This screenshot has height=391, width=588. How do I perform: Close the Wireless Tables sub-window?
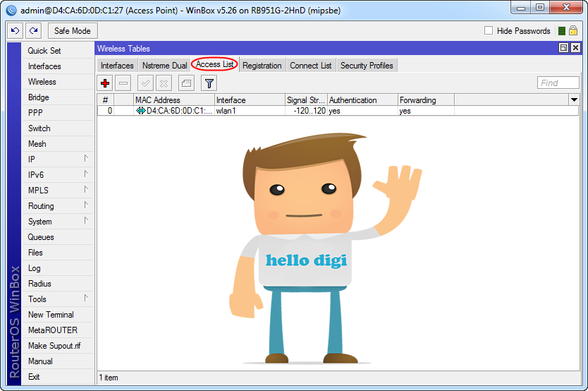pyautogui.click(x=575, y=48)
